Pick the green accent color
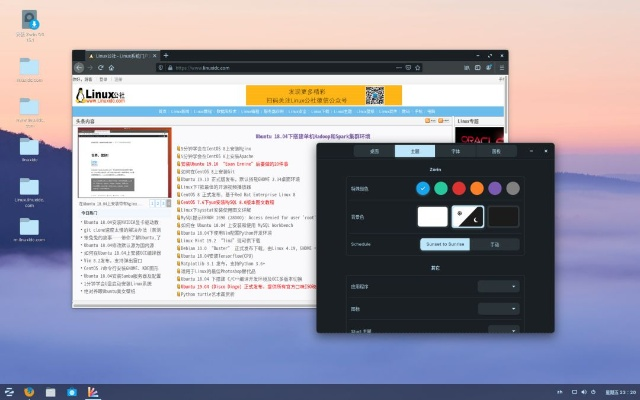 pos(441,187)
